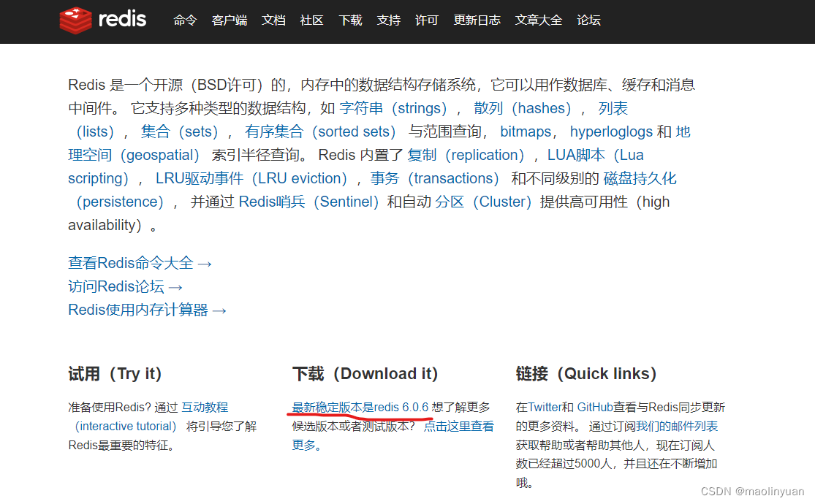This screenshot has width=815, height=504.
Task: Open the 集合 (sets) link
Action: coord(179,131)
